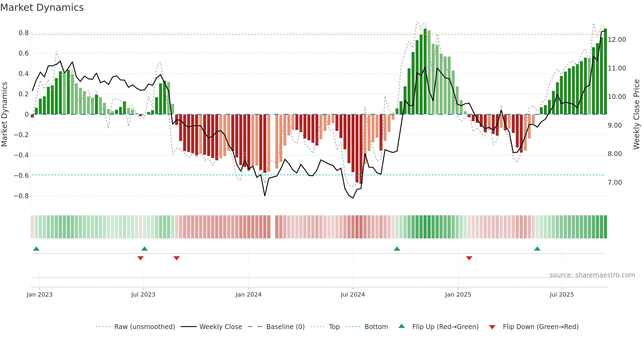
Task: Click the −0.8 left axis label
Action: [21, 196]
